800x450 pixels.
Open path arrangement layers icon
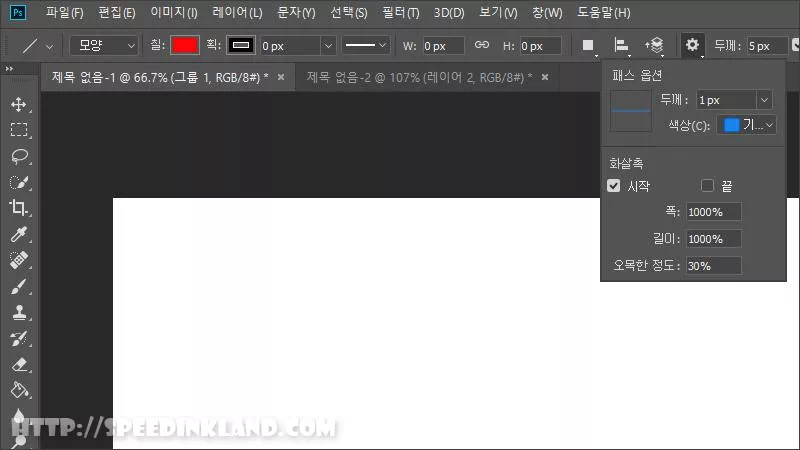pos(655,45)
